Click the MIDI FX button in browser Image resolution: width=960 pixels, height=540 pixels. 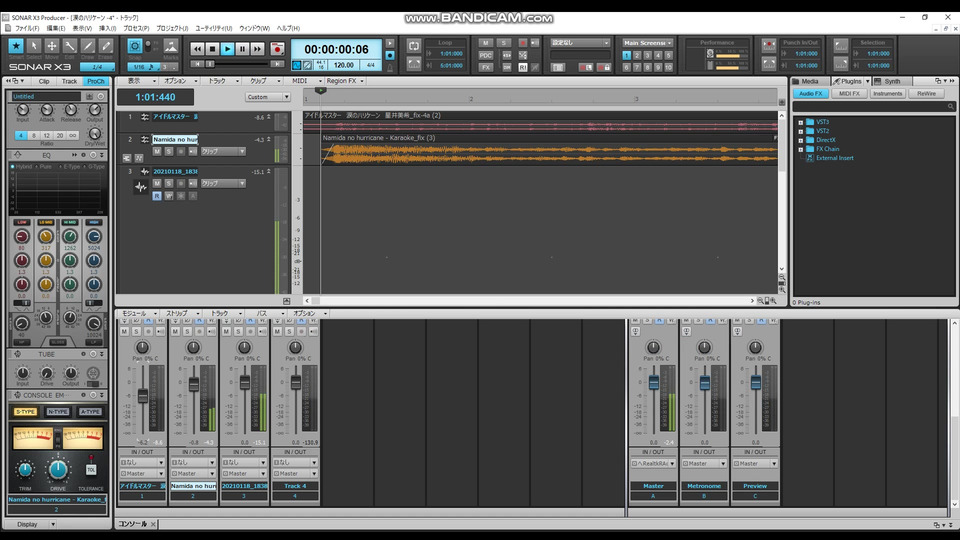click(850, 93)
